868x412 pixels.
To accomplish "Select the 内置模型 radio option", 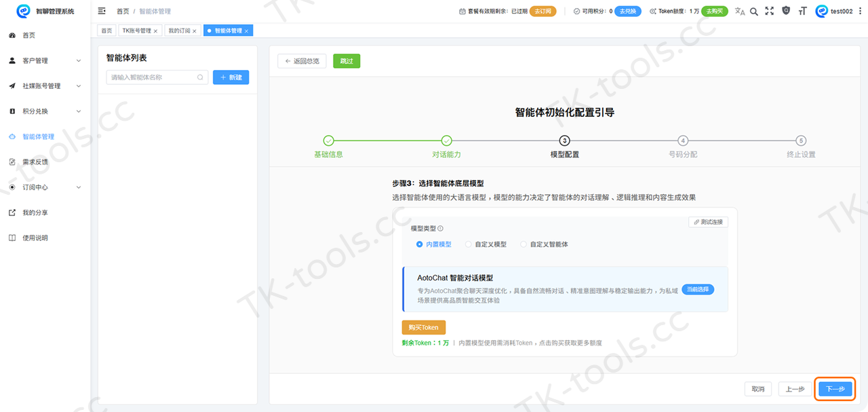I will pyautogui.click(x=433, y=244).
